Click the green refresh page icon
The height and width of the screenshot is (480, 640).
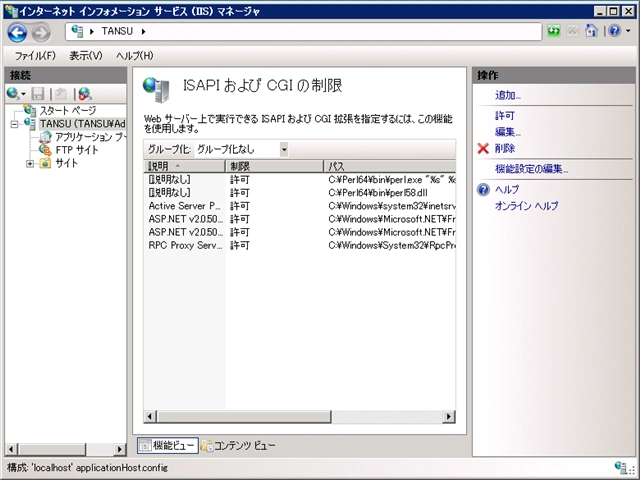(554, 31)
